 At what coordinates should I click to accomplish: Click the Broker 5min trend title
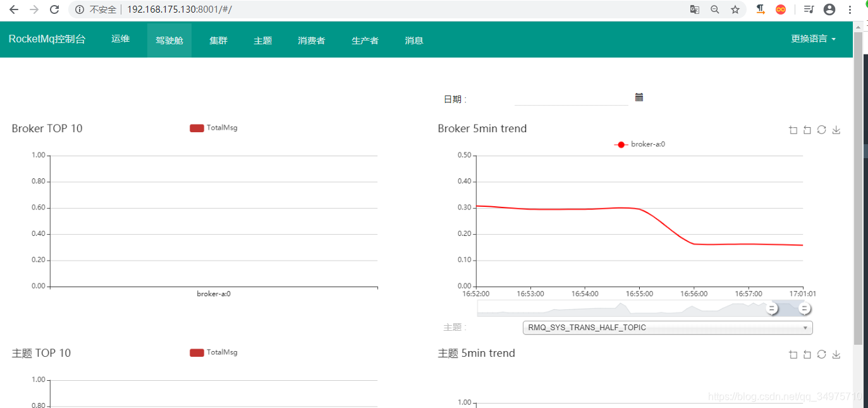point(482,128)
